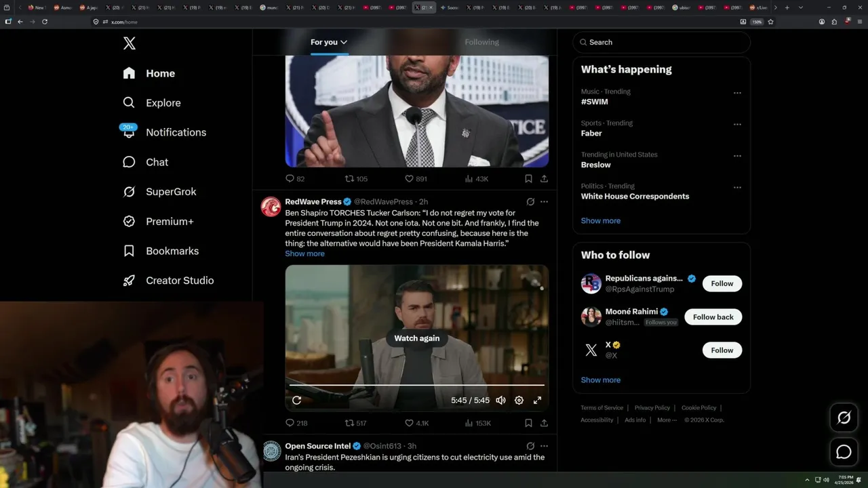Screen dimensions: 868x488
Task: Open more options on RedWave Press post
Action: tap(544, 202)
